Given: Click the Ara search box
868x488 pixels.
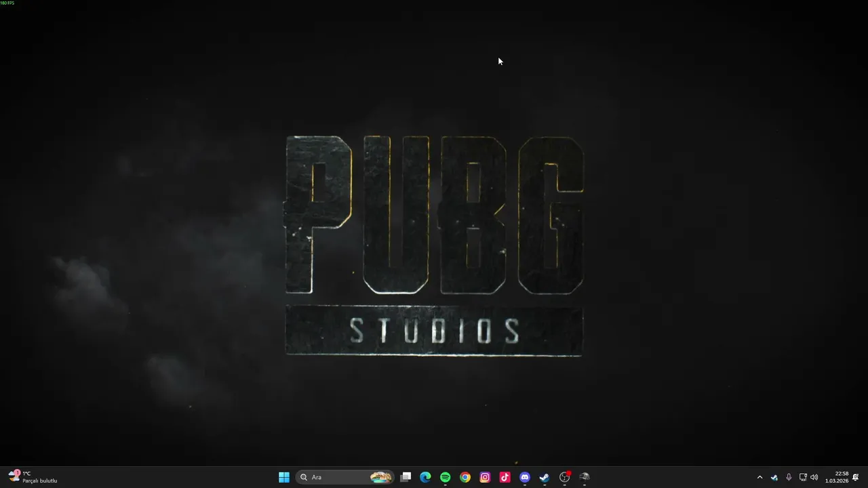Looking at the screenshot, I should tap(345, 477).
